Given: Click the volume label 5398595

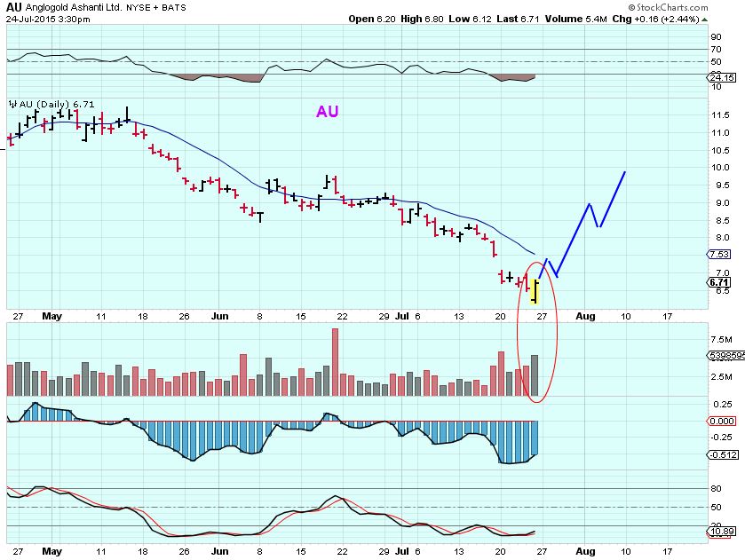Looking at the screenshot, I should (x=726, y=355).
